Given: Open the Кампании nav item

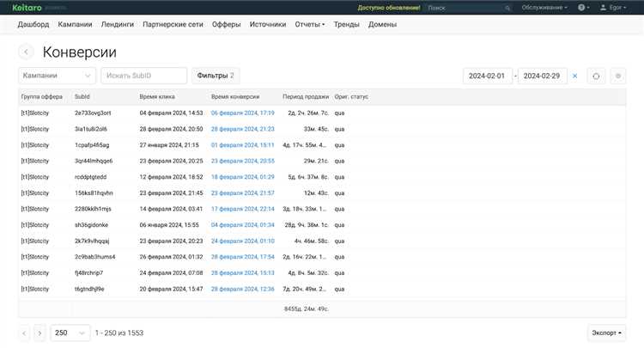Looking at the screenshot, I should click(x=75, y=24).
